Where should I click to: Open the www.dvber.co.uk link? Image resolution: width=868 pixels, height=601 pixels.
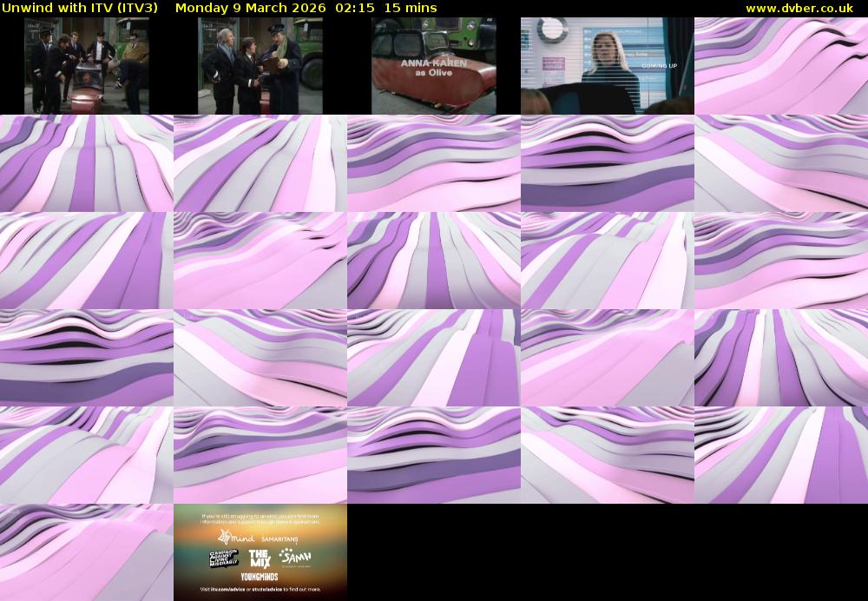799,8
